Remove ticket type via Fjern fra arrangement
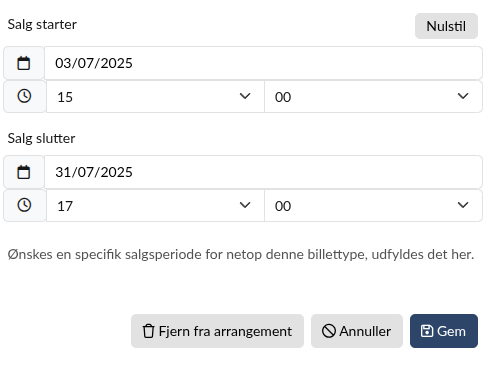Screen dimensions: 490x368 coord(217,331)
